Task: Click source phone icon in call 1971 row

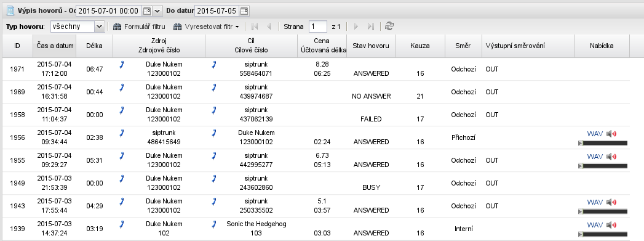Action: 122,65
